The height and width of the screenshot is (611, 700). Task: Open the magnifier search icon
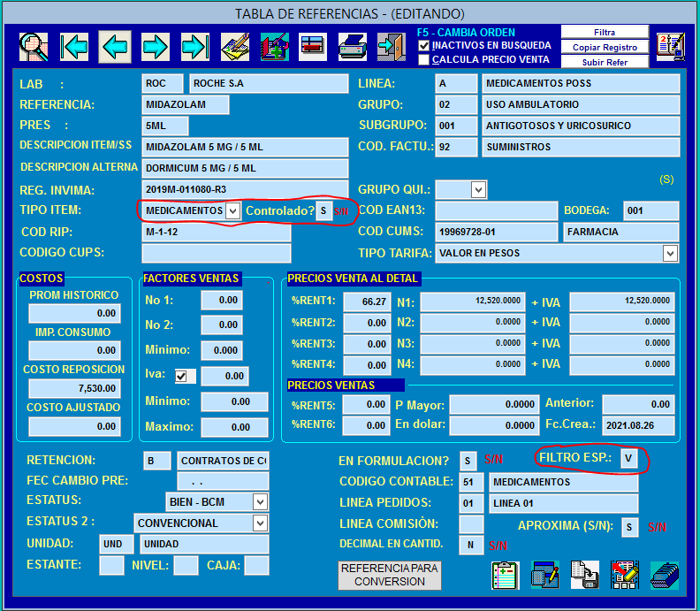(x=34, y=47)
